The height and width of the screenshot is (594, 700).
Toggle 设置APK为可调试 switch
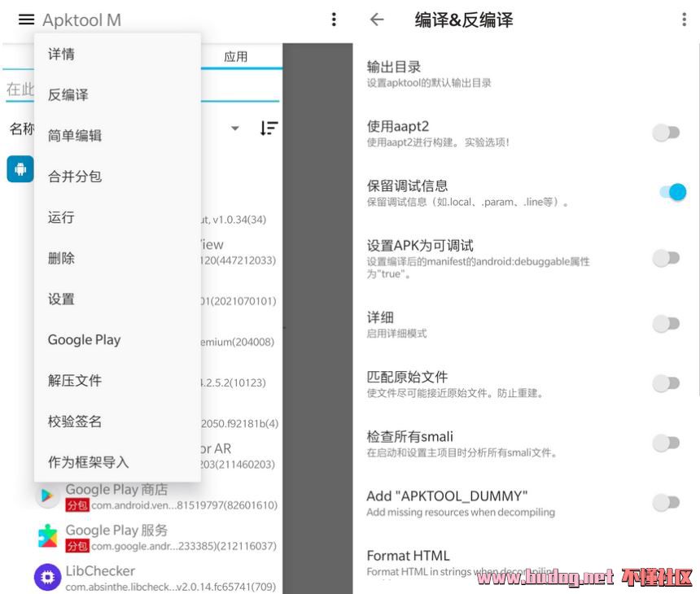pyautogui.click(x=666, y=257)
